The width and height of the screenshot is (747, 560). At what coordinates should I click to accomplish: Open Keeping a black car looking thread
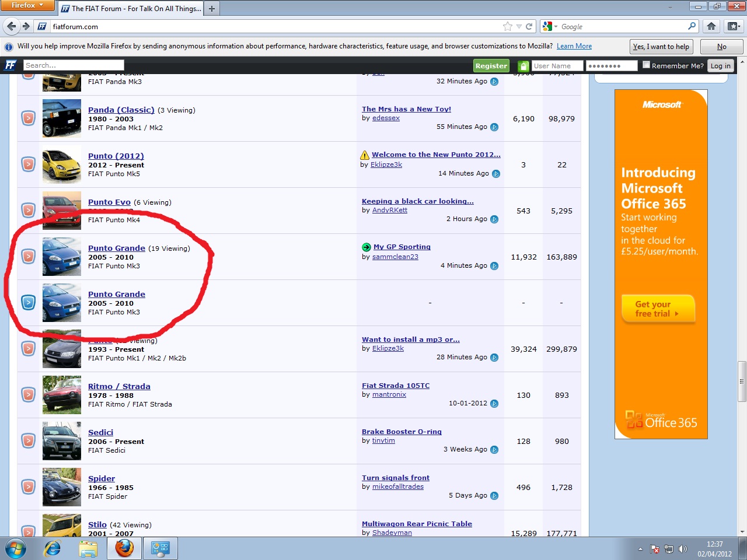click(x=418, y=201)
